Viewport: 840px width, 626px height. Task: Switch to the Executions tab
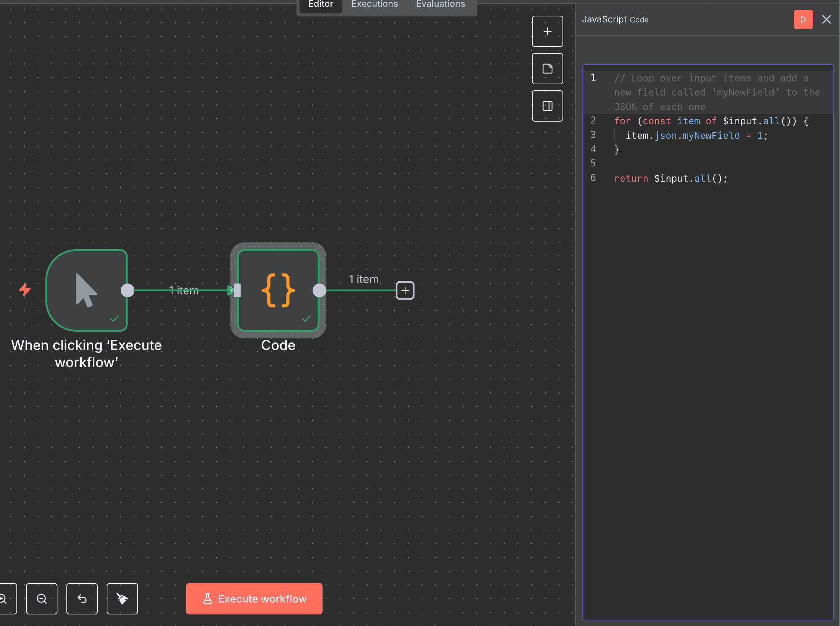pos(374,4)
